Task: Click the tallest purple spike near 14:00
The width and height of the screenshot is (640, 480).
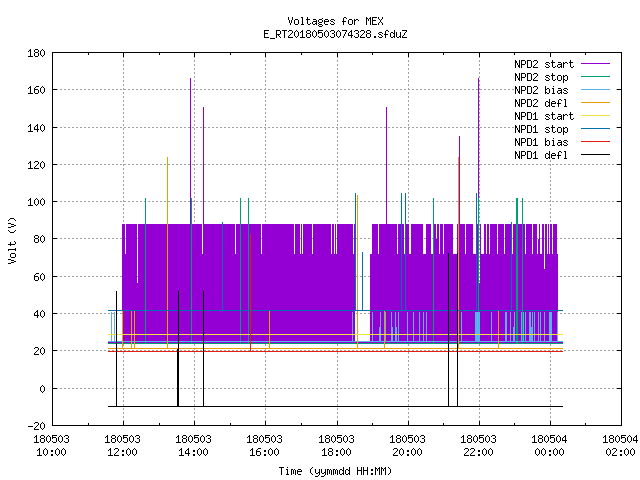Action: tap(191, 151)
